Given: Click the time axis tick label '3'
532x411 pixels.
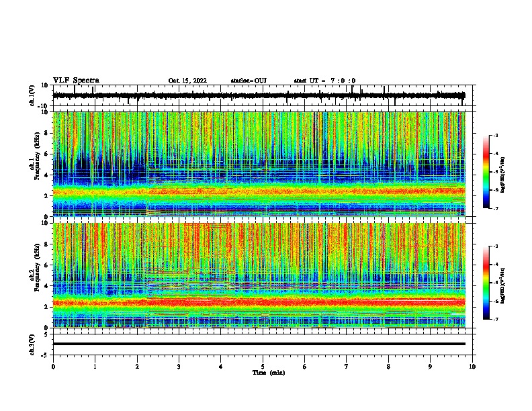Looking at the screenshot, I should click(179, 367).
